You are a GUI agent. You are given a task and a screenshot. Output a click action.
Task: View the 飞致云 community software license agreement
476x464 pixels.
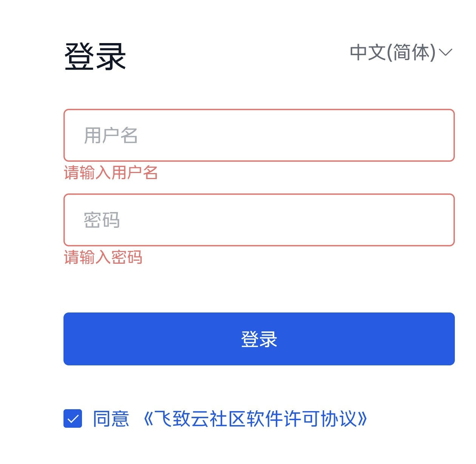pyautogui.click(x=255, y=419)
